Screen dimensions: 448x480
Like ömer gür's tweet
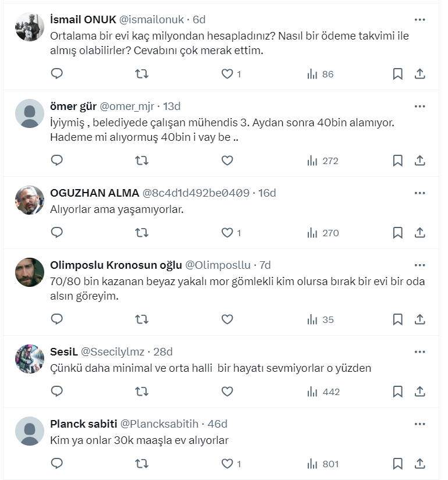pyautogui.click(x=227, y=161)
